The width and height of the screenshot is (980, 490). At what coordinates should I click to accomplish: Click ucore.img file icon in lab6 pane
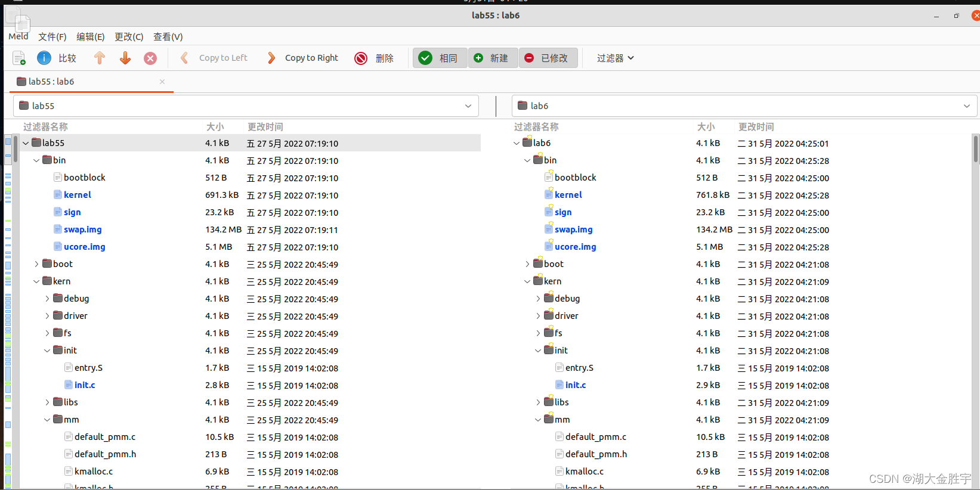pyautogui.click(x=549, y=246)
